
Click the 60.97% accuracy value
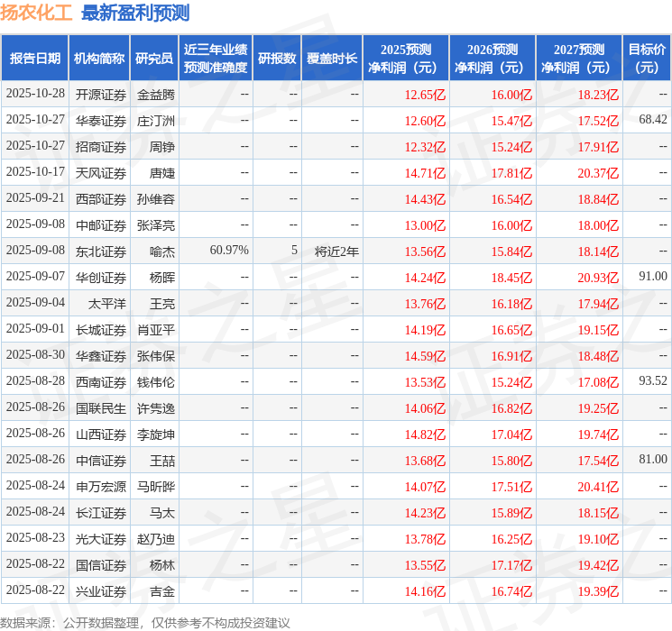[x=229, y=251]
